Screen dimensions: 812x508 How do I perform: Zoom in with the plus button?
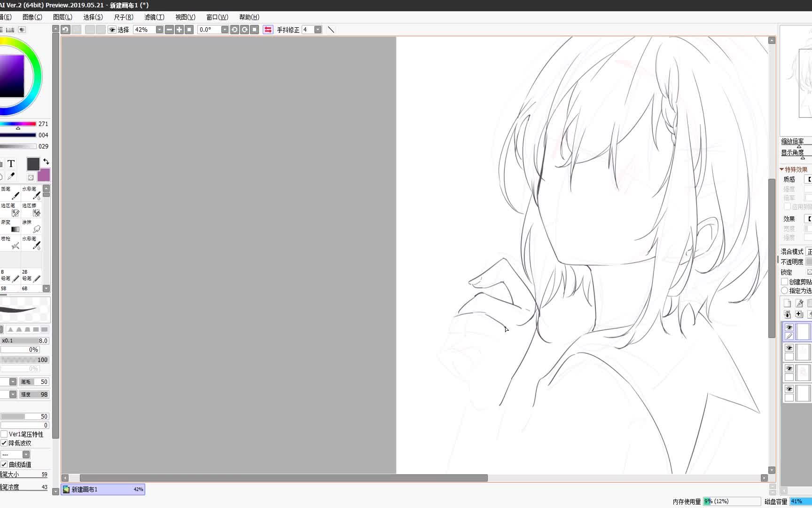[179, 30]
